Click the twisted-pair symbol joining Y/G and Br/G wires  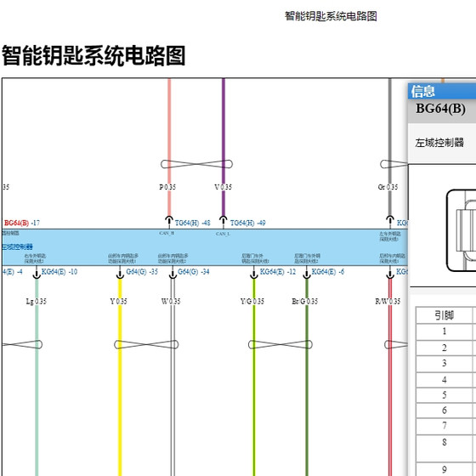280,344
